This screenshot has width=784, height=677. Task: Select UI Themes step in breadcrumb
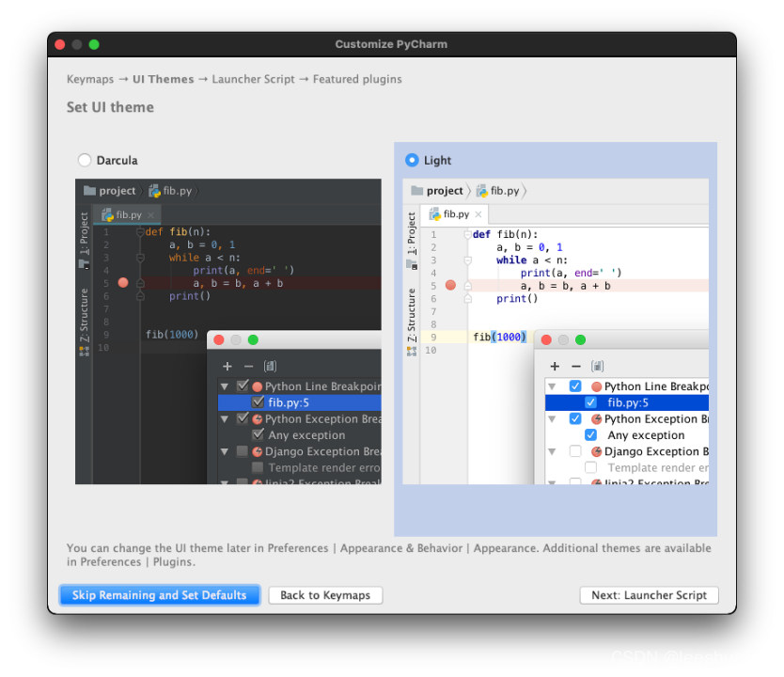163,79
